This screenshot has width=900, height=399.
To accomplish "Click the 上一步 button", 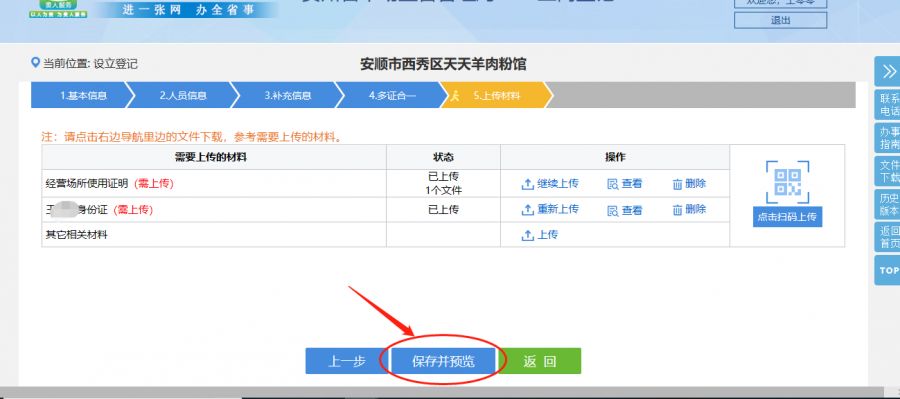I will coord(347,361).
